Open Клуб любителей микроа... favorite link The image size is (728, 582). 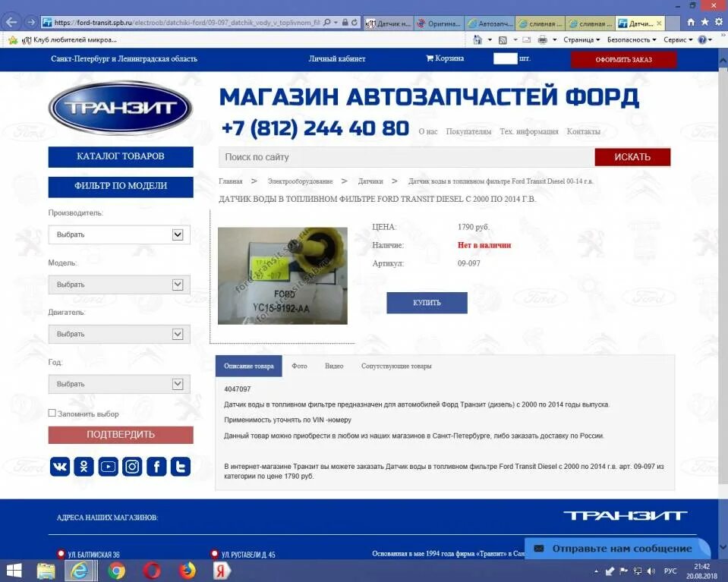click(x=70, y=40)
